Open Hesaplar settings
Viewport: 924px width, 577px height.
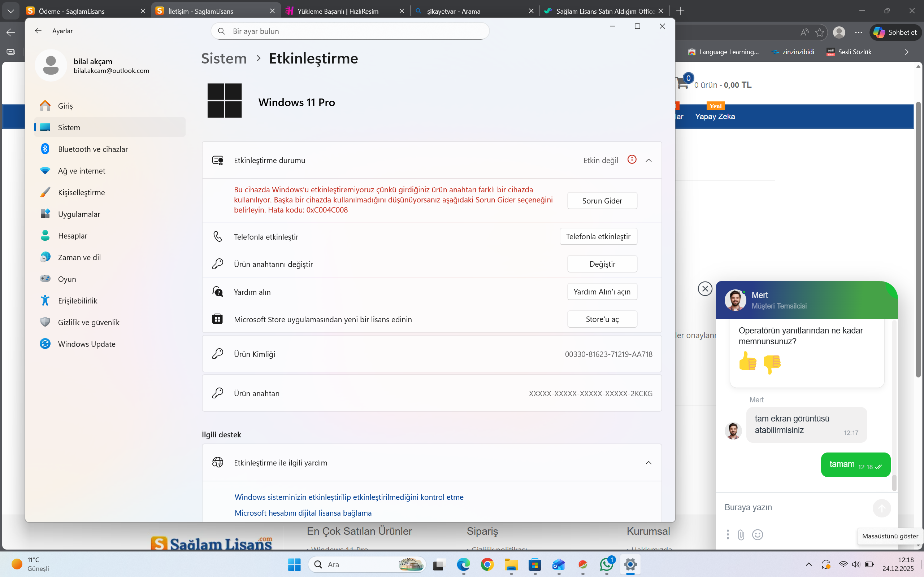(110, 236)
